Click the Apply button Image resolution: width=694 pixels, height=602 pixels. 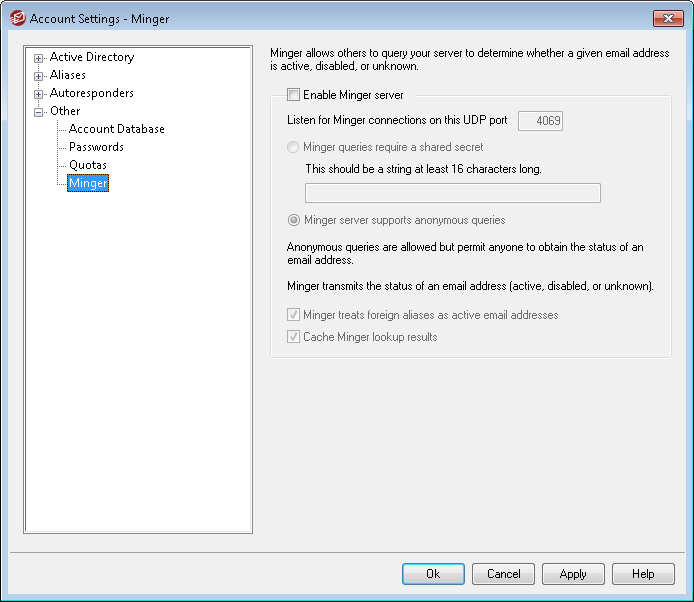573,574
